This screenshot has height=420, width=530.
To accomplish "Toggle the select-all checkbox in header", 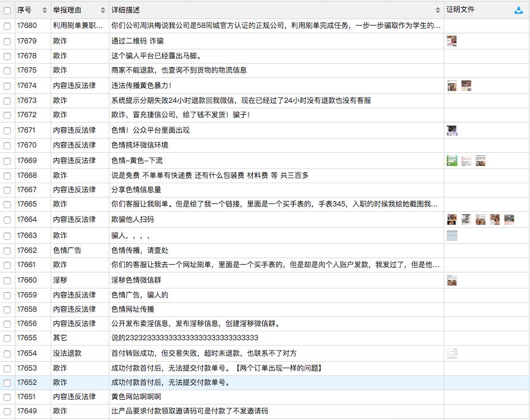I will point(7,10).
